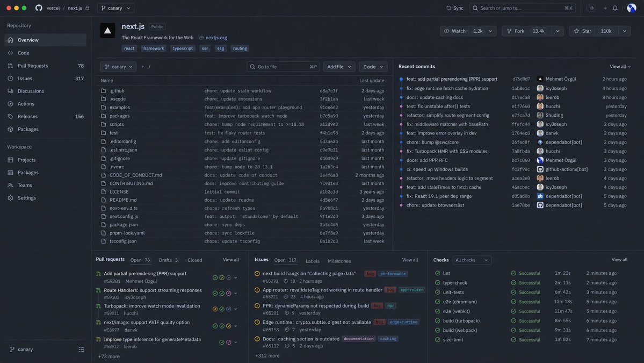Click the performance label on issue #65270

tap(393, 273)
